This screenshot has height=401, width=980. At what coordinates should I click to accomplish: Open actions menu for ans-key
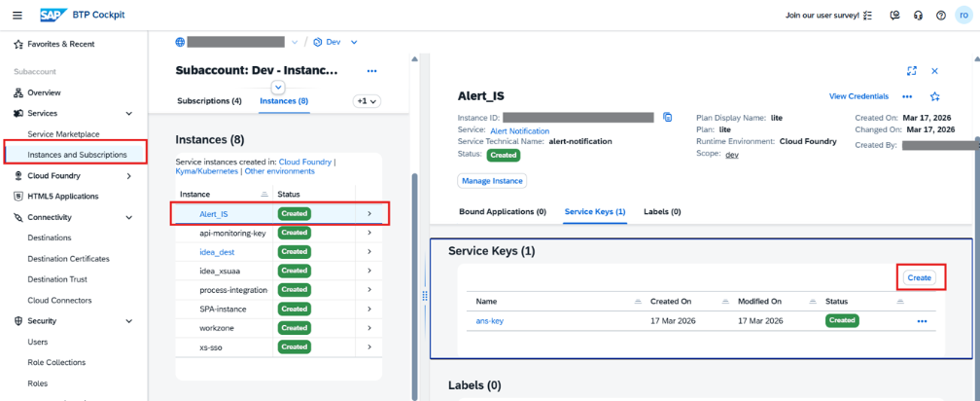pyautogui.click(x=922, y=321)
